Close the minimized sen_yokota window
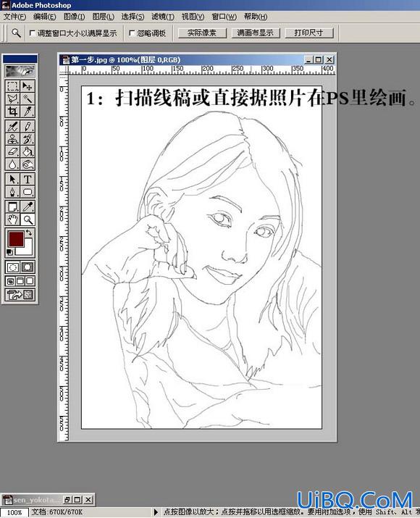420x518 pixels. point(88,499)
